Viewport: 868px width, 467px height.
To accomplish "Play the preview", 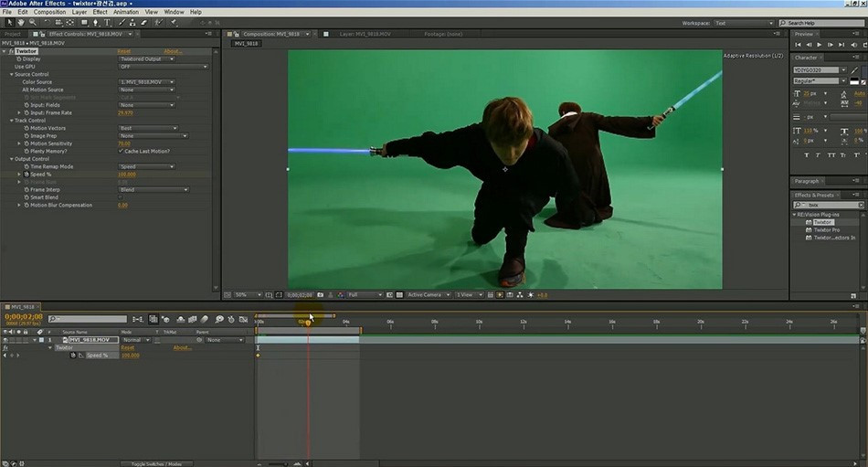I will (x=820, y=45).
